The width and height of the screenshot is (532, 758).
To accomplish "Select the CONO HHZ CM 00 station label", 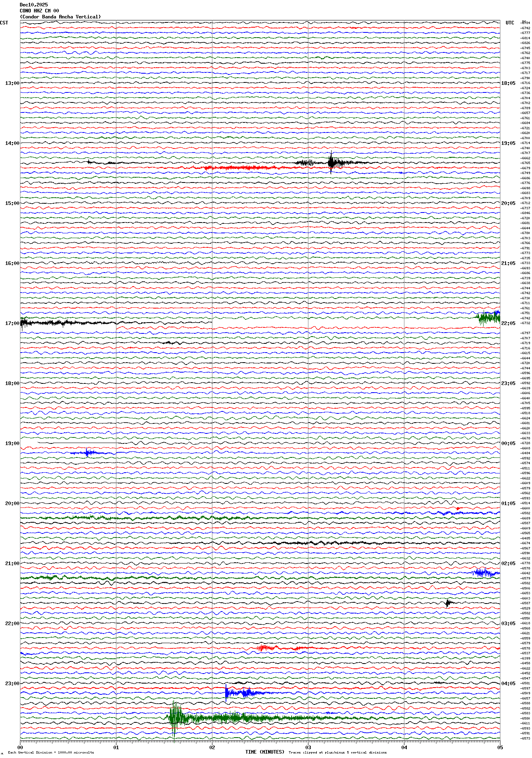I will click(39, 11).
